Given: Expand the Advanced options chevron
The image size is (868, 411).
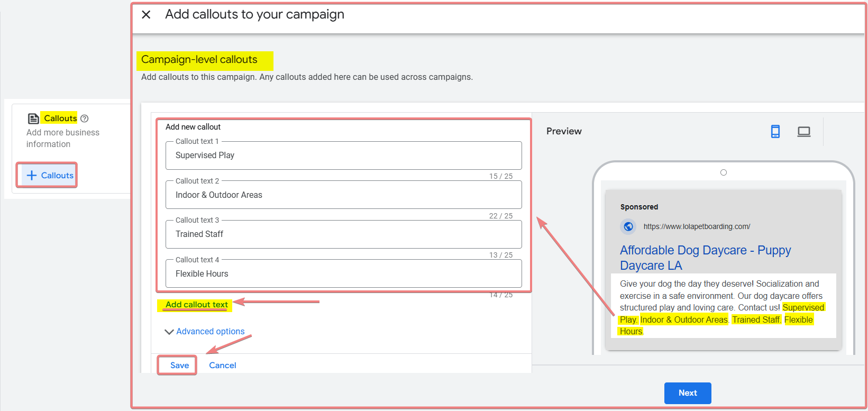Looking at the screenshot, I should click(x=169, y=332).
